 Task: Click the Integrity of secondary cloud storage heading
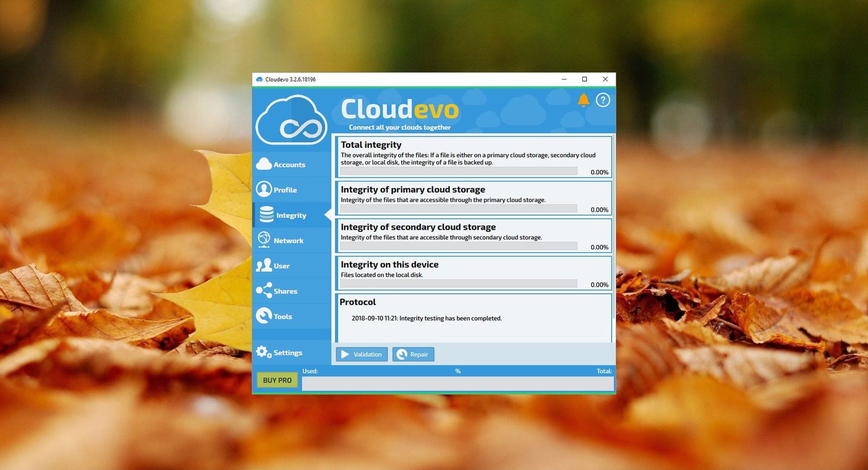click(418, 227)
